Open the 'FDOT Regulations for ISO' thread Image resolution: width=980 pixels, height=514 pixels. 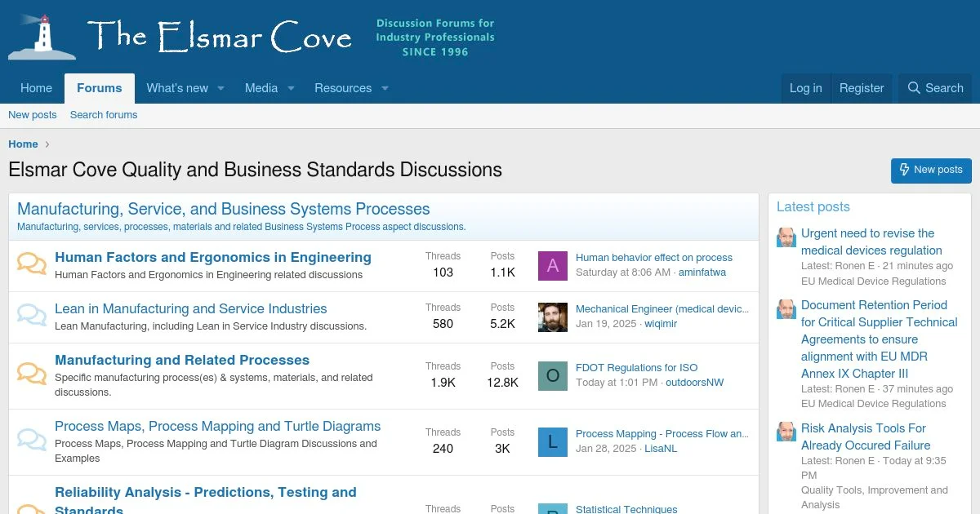point(637,368)
